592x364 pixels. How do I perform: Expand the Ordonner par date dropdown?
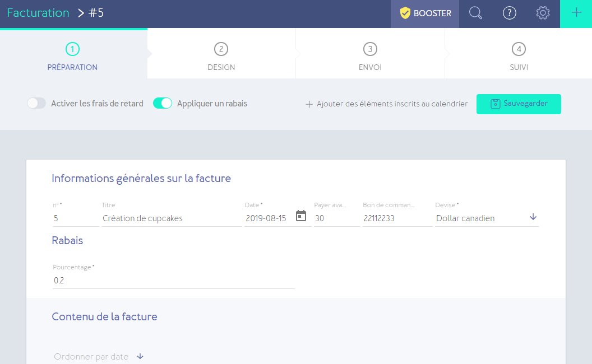click(x=140, y=357)
